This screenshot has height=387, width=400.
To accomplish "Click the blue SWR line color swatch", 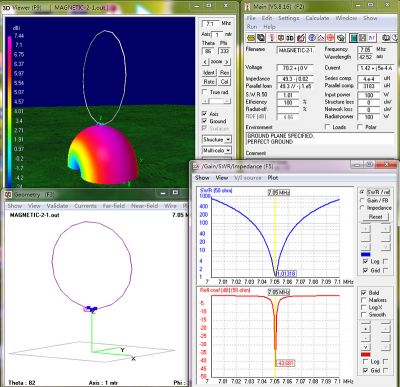I will tap(365, 254).
